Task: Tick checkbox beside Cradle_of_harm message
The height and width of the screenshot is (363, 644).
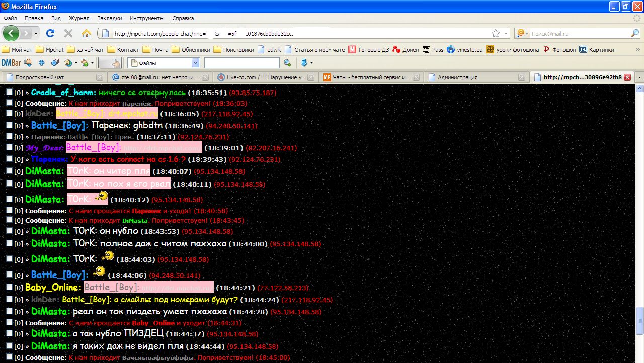Action: point(9,93)
